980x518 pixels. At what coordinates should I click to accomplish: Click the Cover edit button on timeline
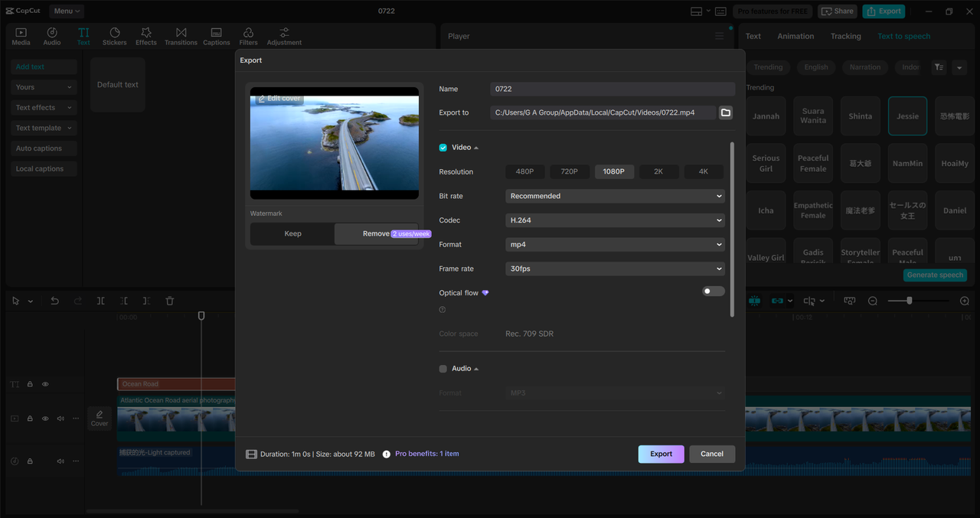(100, 419)
